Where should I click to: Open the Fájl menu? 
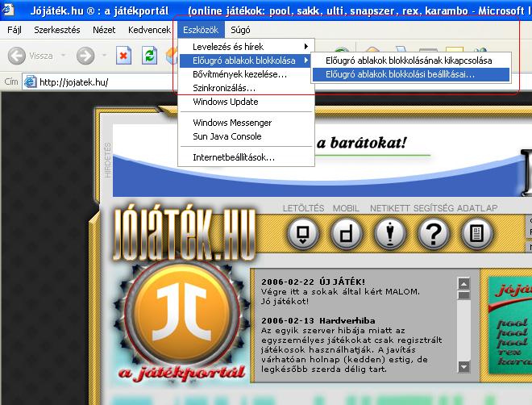(x=15, y=30)
